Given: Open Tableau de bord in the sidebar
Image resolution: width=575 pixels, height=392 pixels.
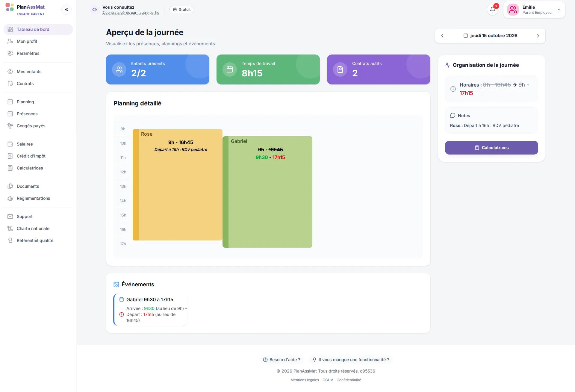Looking at the screenshot, I should coord(38,29).
